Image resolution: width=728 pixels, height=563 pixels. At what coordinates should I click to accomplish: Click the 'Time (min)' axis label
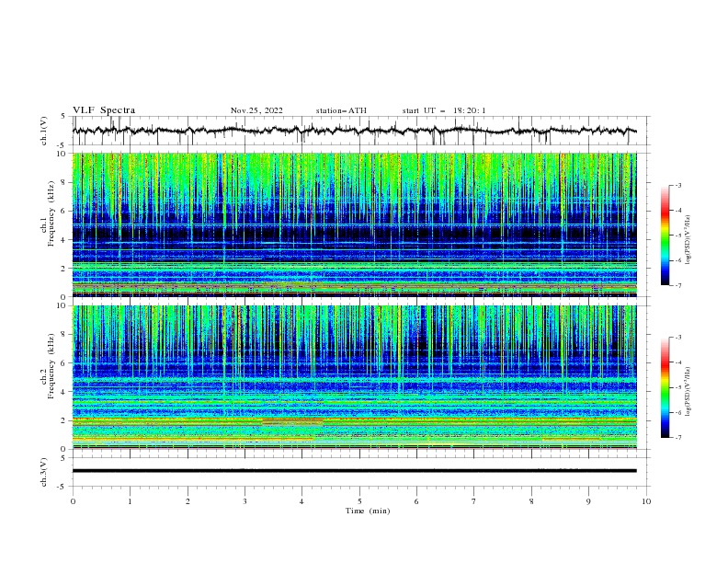click(x=368, y=511)
